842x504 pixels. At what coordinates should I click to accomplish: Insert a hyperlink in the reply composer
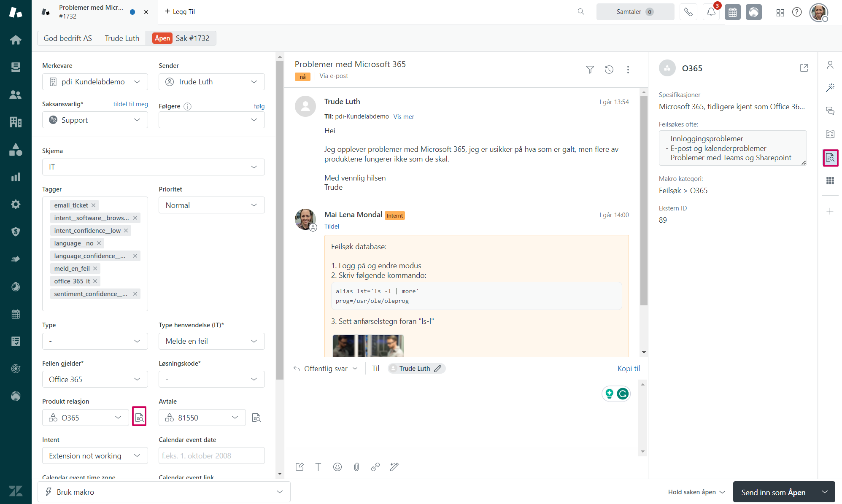tap(375, 467)
